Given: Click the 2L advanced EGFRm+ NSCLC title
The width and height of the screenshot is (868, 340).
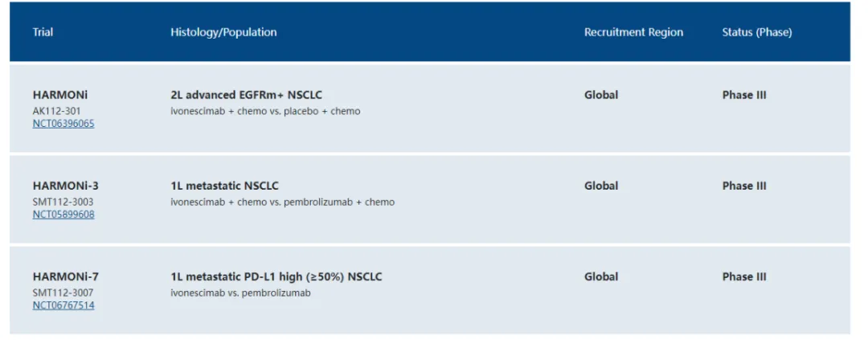Looking at the screenshot, I should pos(246,95).
